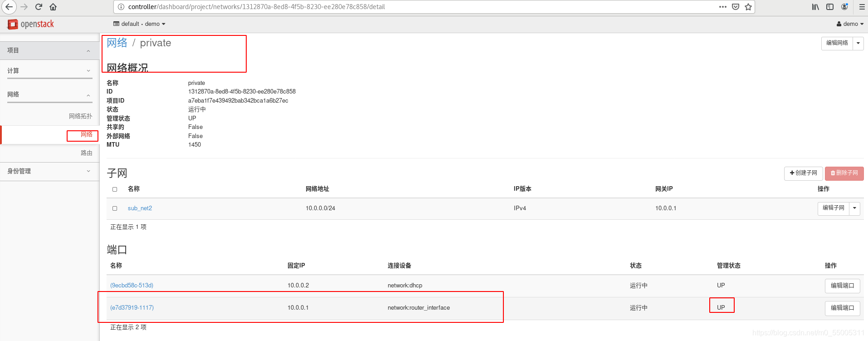
Task: Select 网络 item in the sidebar
Action: [x=49, y=135]
